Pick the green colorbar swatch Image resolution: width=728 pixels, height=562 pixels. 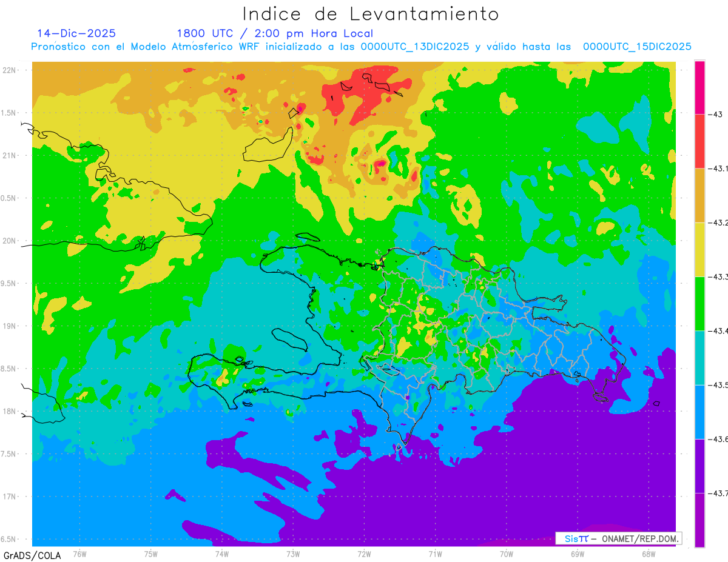point(699,304)
